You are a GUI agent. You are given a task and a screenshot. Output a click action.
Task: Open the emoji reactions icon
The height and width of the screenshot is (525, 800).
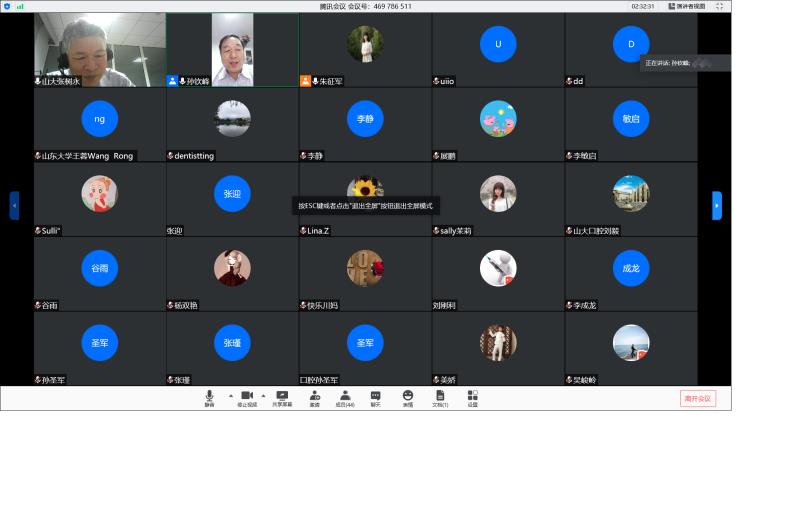pyautogui.click(x=408, y=397)
